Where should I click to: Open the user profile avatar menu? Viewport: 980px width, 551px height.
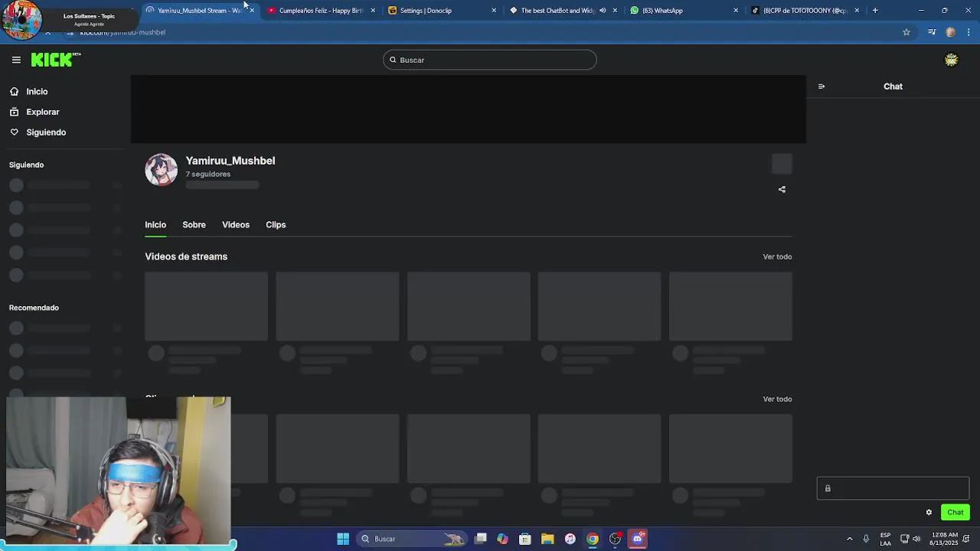pyautogui.click(x=951, y=60)
